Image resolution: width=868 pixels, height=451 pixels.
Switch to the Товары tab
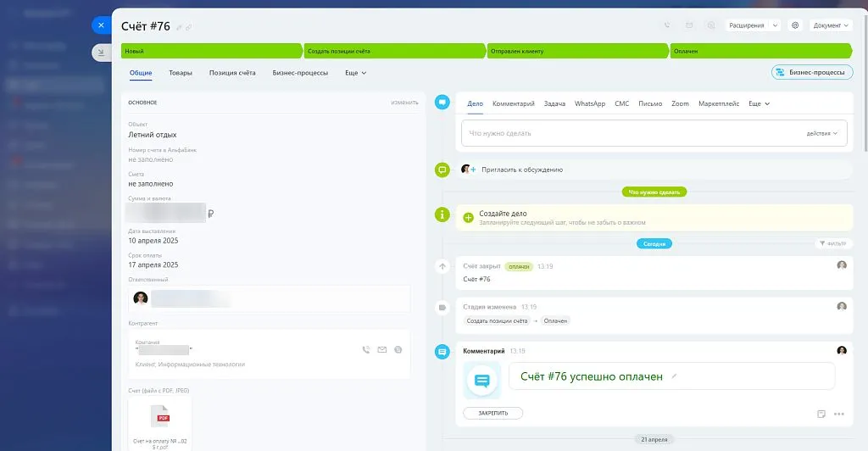(181, 73)
